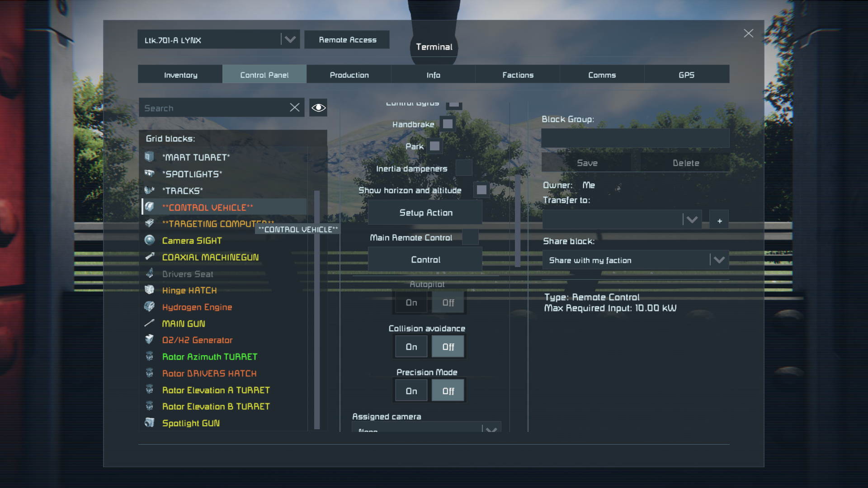
Task: Switch to the Inventory tab
Action: tap(180, 75)
